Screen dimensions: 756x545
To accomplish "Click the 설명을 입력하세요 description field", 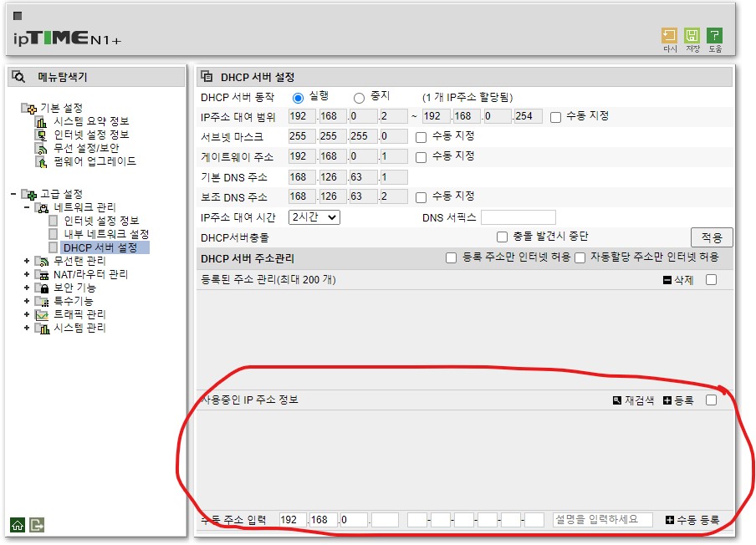I will coord(603,519).
